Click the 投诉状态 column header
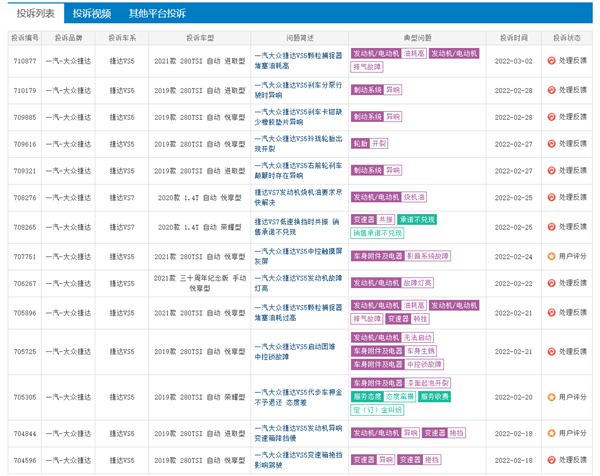 point(567,38)
